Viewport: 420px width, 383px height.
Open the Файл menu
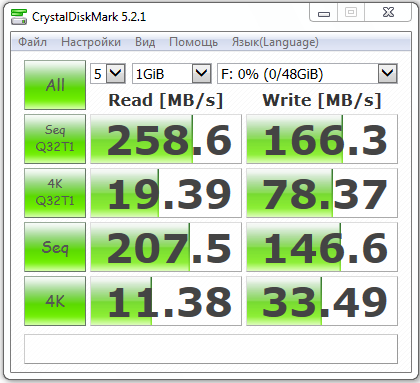click(x=32, y=42)
